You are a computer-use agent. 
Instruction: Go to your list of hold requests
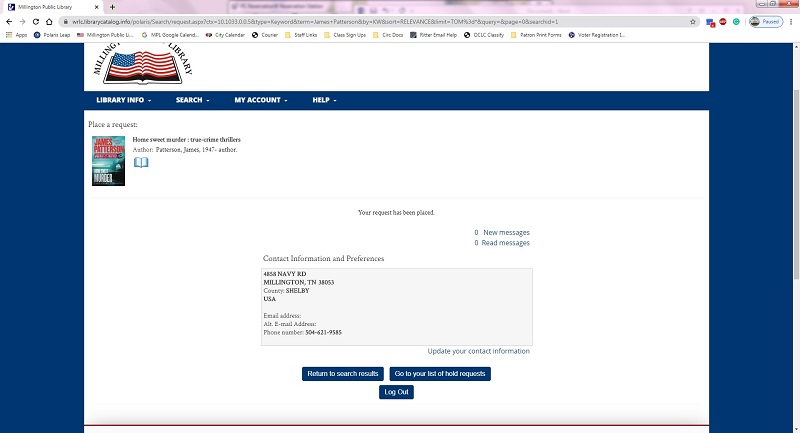pyautogui.click(x=440, y=374)
